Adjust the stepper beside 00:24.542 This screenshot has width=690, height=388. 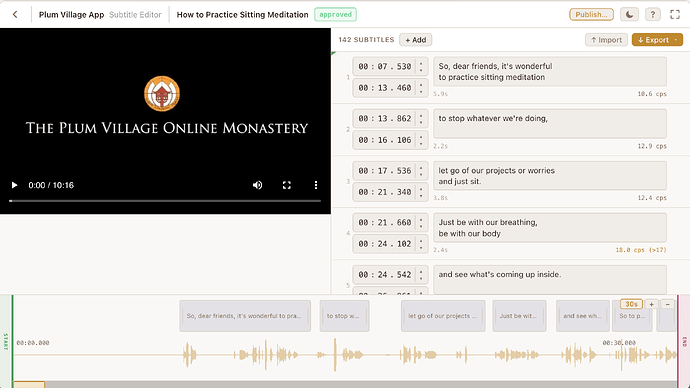click(421, 275)
